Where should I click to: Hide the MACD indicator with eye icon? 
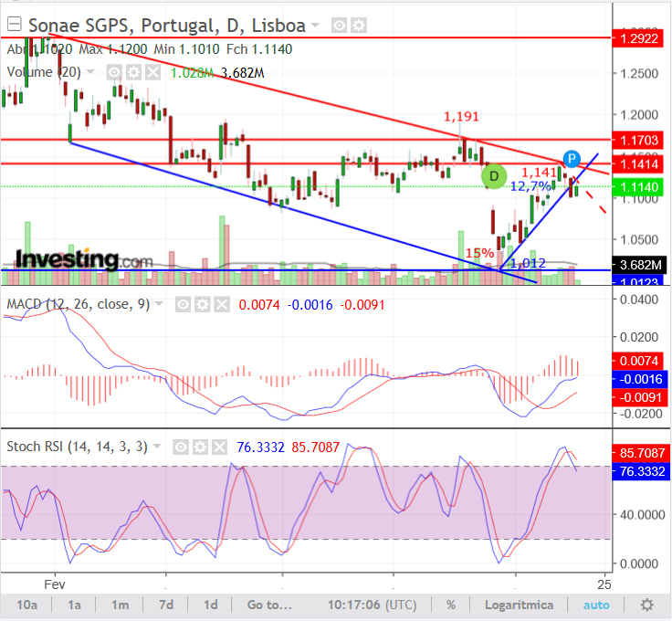pos(183,305)
